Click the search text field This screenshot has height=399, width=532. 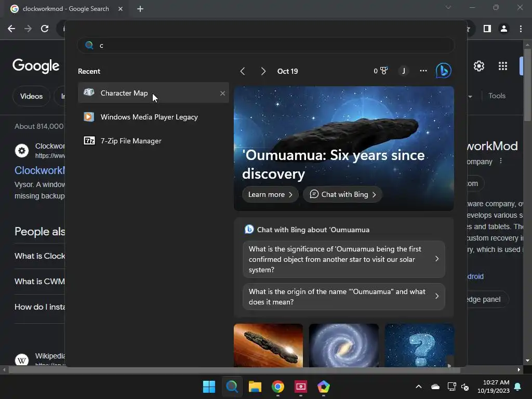[x=265, y=45]
